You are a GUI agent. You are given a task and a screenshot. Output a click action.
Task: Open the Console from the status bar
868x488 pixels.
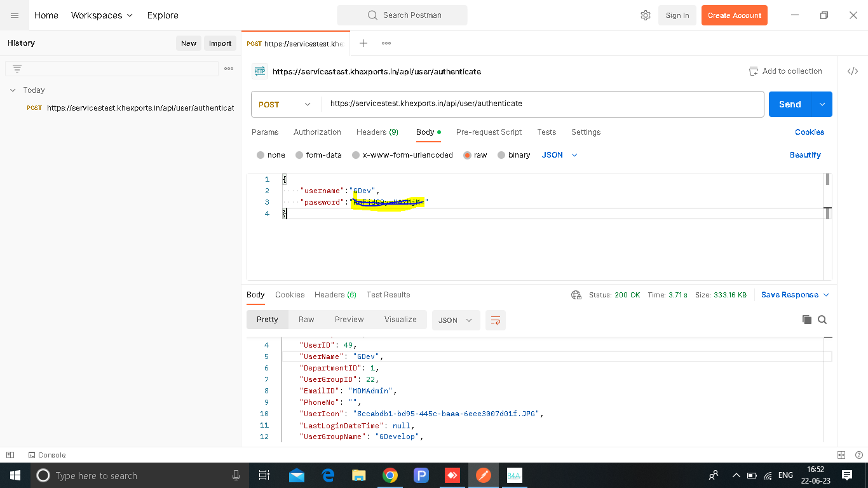click(47, 455)
